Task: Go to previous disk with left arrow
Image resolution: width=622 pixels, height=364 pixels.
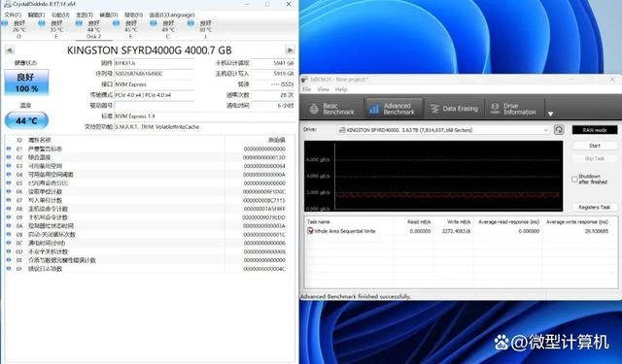Action: click(10, 50)
